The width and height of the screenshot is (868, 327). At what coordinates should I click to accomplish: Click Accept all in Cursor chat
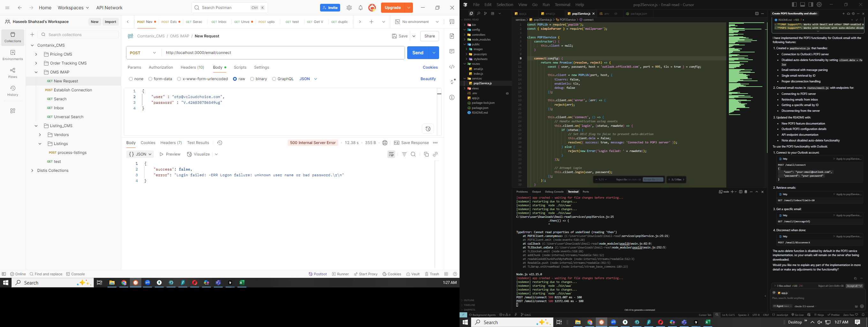click(x=855, y=286)
